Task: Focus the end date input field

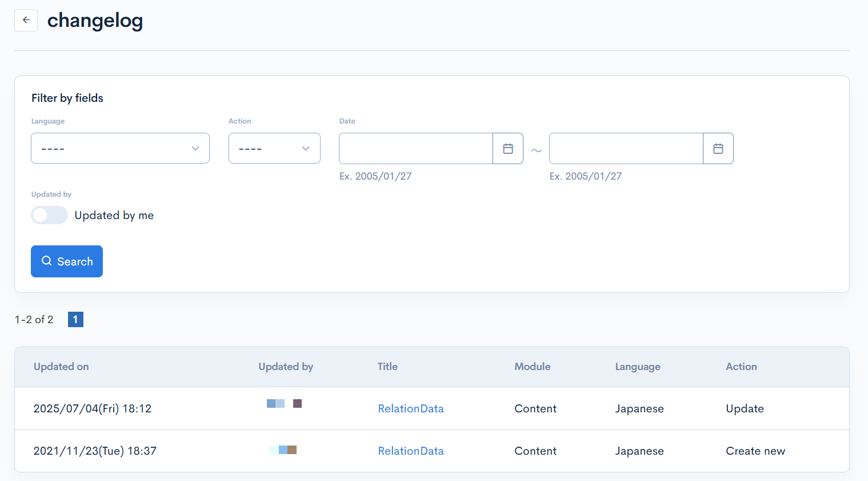Action: coord(626,149)
